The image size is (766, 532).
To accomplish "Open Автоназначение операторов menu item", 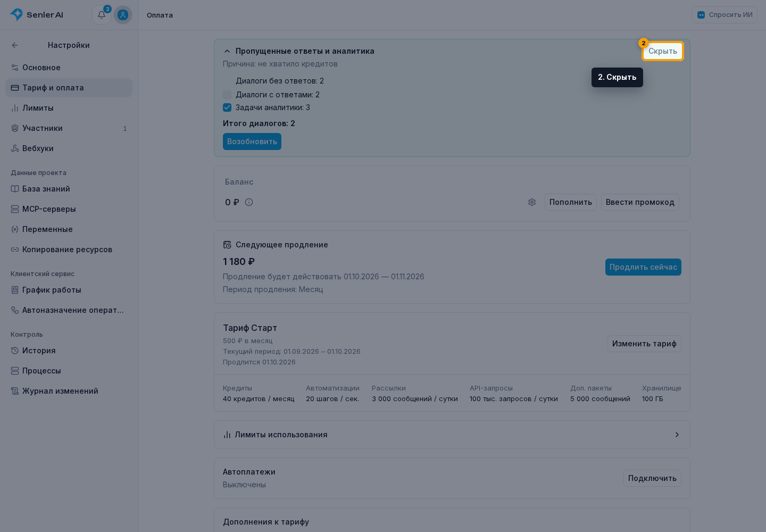I will click(69, 310).
